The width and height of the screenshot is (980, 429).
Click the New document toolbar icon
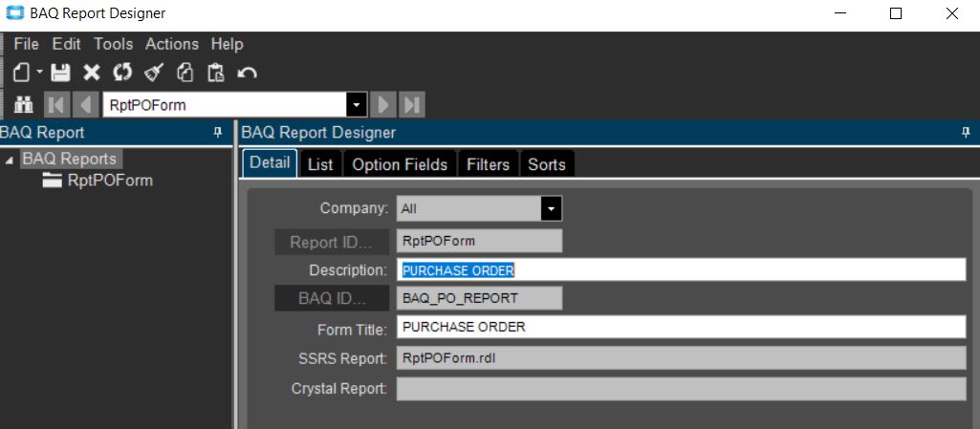point(22,73)
